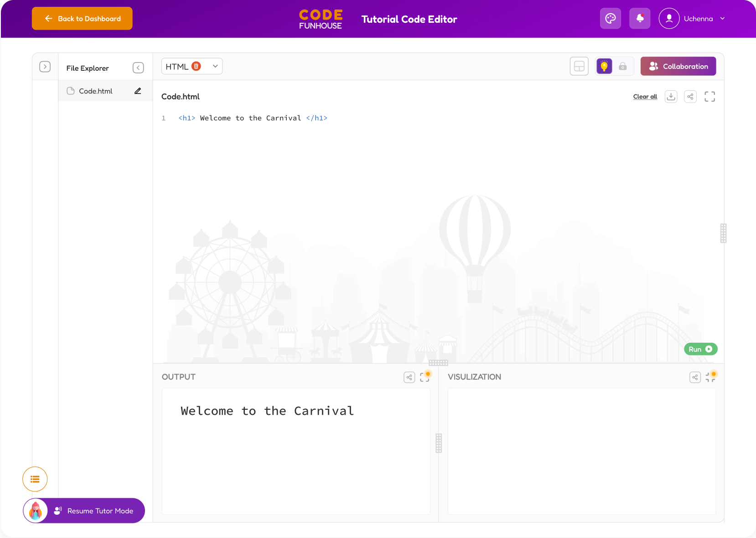Collapse the File Explorer panel
The image size is (756, 538).
(x=138, y=68)
